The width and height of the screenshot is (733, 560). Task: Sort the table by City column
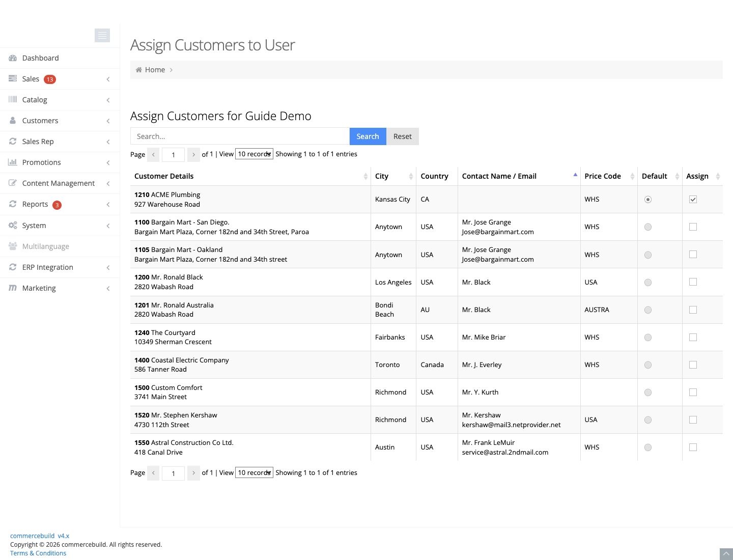click(x=393, y=176)
